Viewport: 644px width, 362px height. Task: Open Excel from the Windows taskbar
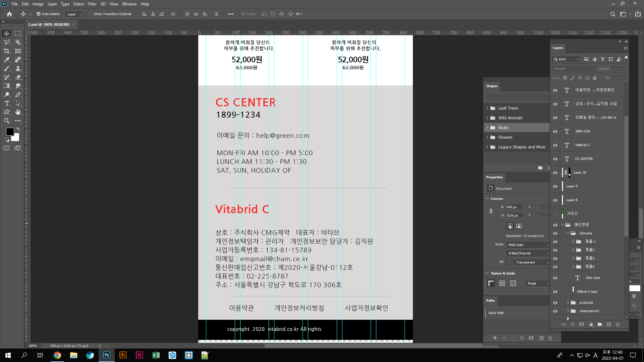pyautogui.click(x=156, y=355)
